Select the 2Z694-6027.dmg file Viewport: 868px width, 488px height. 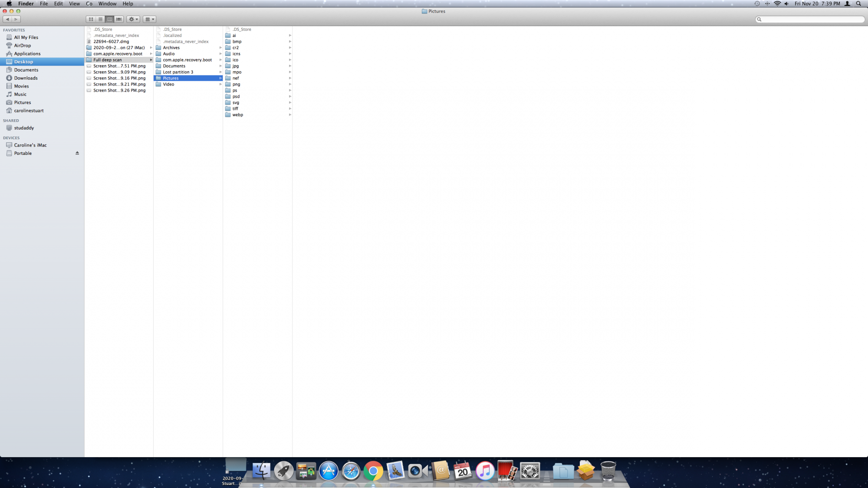(x=111, y=42)
